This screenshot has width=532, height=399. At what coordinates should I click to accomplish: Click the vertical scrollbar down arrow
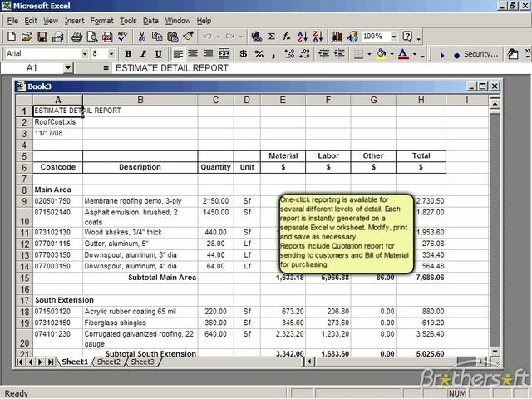click(x=495, y=352)
